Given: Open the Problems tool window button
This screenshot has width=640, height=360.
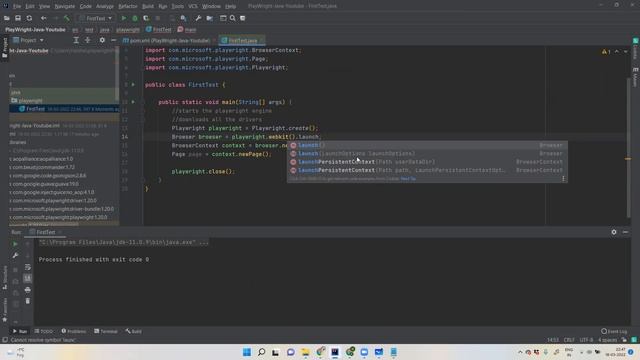Looking at the screenshot, I should pos(73,331).
